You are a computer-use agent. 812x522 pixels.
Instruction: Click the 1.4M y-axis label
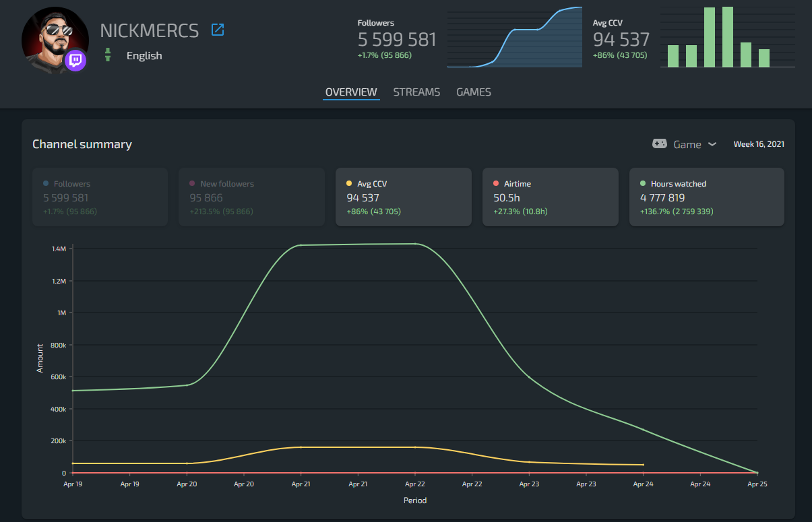(x=59, y=249)
